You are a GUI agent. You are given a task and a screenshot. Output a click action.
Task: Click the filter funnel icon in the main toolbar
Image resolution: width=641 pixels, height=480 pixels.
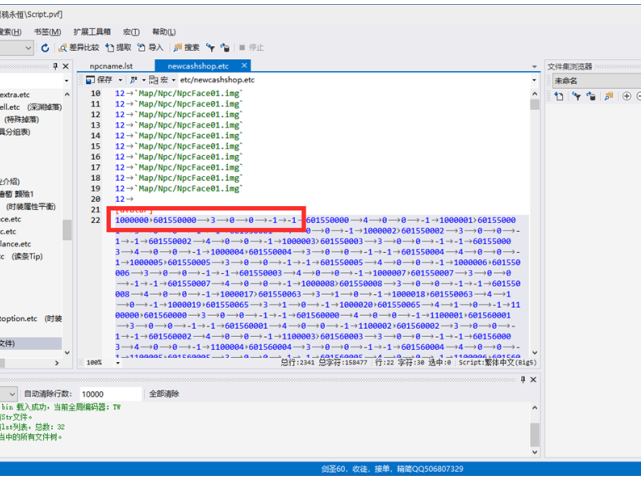tap(212, 47)
